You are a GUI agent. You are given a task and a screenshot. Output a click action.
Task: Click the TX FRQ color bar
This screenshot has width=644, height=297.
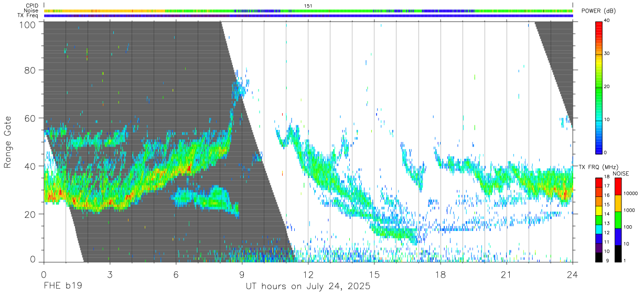[598, 220]
